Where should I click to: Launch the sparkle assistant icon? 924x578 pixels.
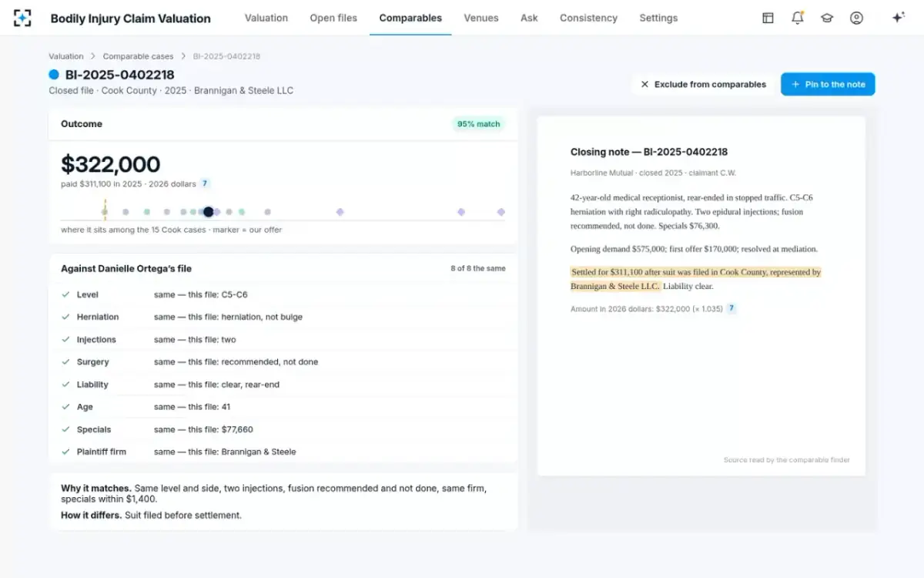898,18
